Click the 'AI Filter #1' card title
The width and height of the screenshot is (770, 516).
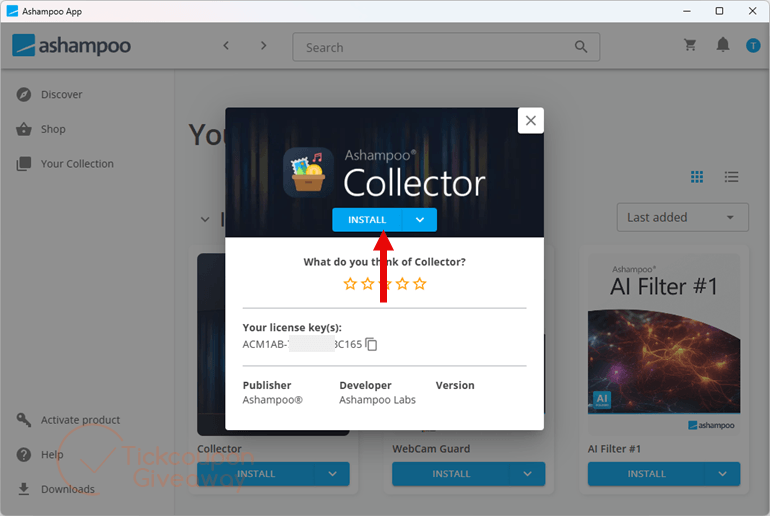point(614,449)
